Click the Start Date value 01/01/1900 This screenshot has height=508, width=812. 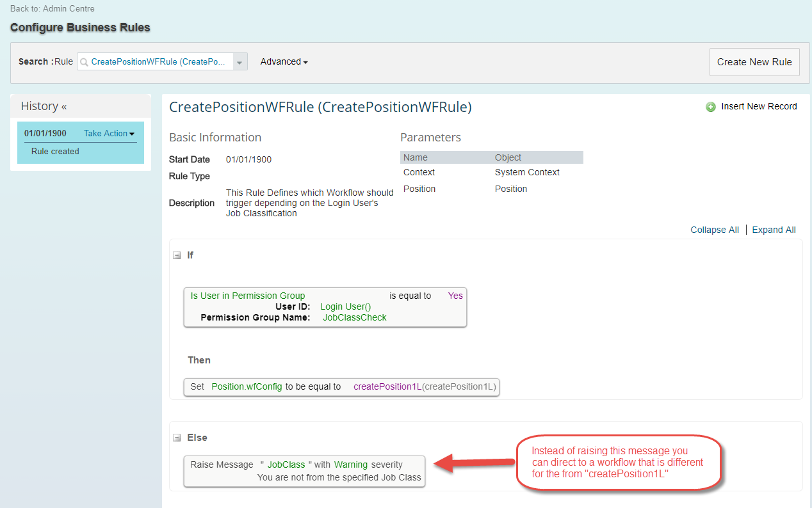pos(248,159)
